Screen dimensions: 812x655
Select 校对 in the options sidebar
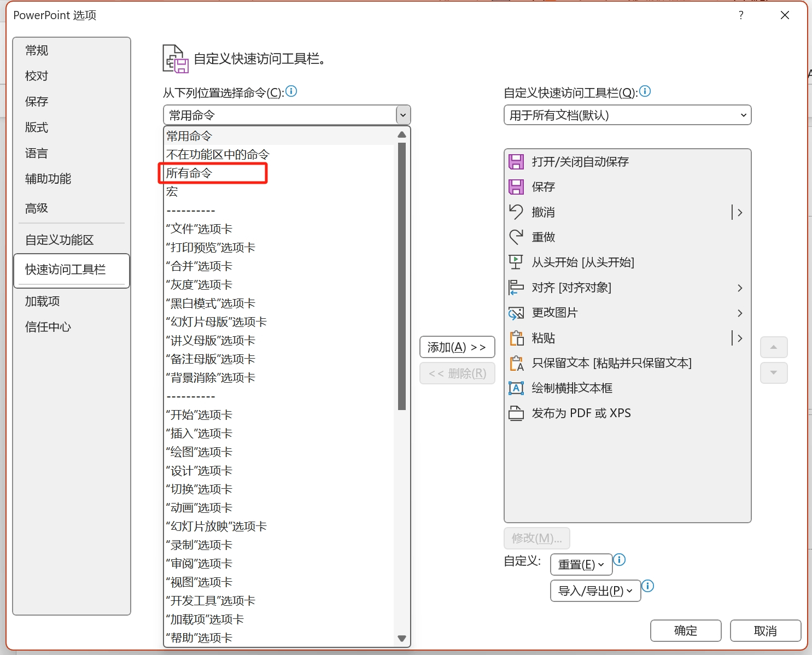click(x=72, y=76)
